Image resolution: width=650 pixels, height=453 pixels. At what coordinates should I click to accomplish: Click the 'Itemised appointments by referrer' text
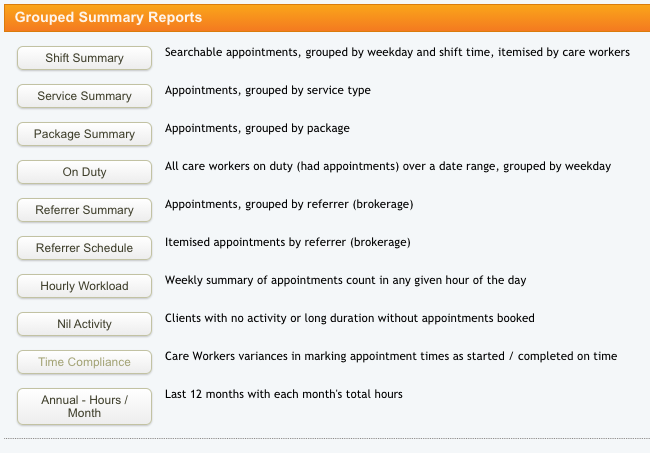[x=288, y=242]
